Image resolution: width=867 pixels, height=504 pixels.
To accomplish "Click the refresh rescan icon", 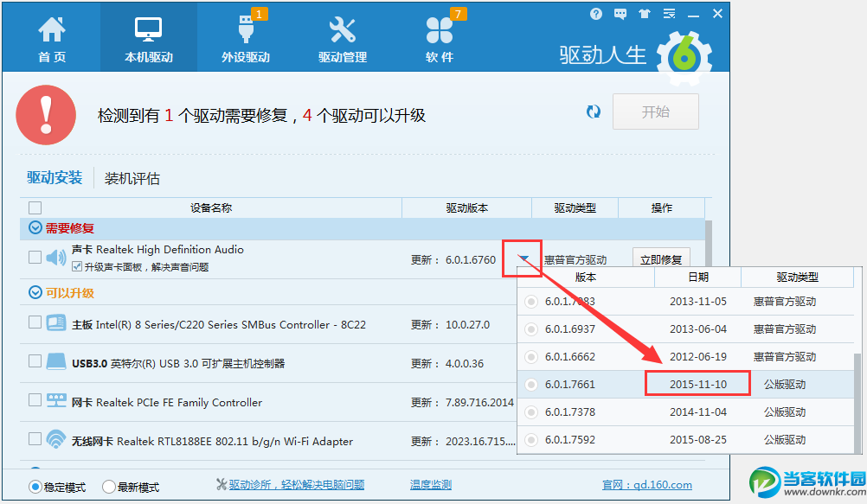I will tap(594, 112).
